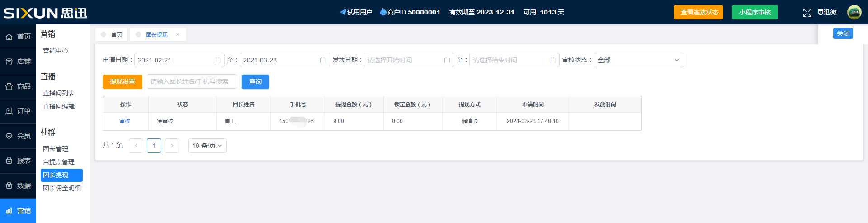This screenshot has height=223, width=868.
Task: Click the 申请时间 column header
Action: point(533,104)
